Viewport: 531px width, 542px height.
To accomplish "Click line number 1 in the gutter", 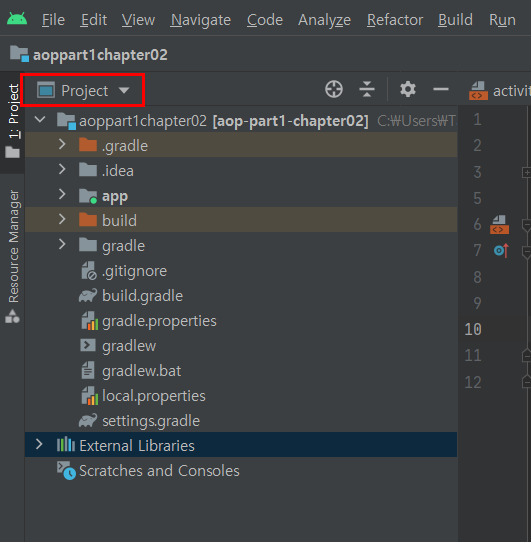I will pyautogui.click(x=477, y=119).
